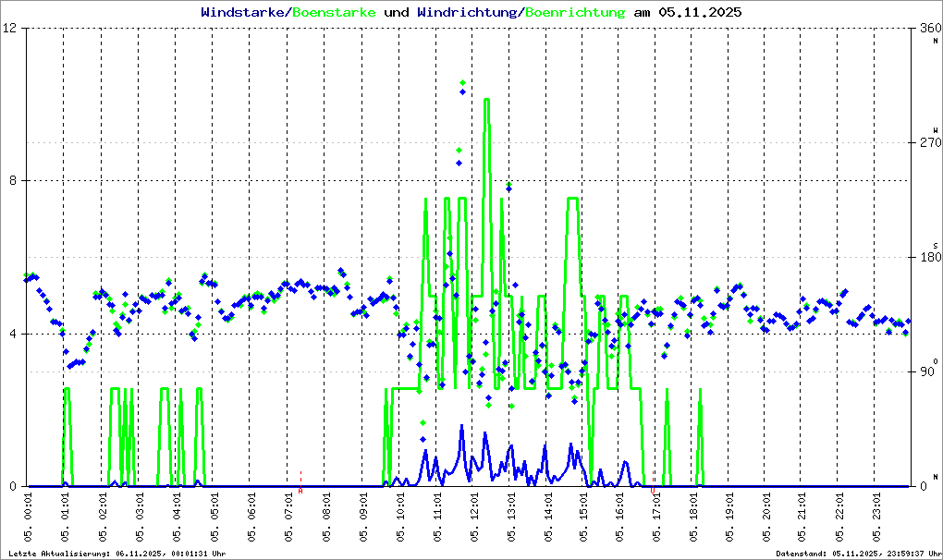Click the blue 'Windrichtung' title word
The image size is (943, 560).
(x=467, y=12)
